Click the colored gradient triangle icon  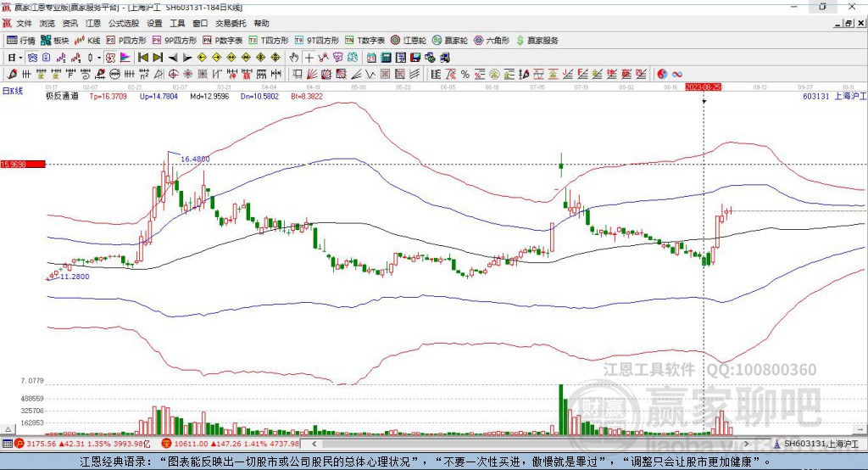click(x=125, y=58)
